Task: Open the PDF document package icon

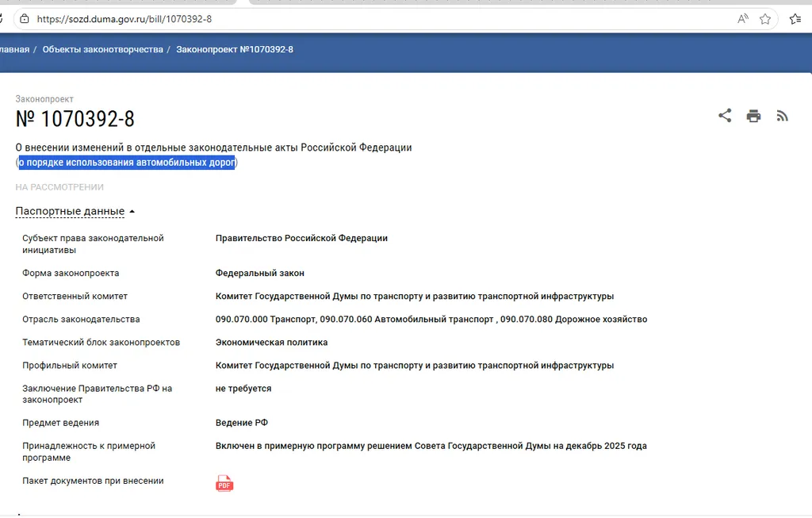Action: point(224,483)
